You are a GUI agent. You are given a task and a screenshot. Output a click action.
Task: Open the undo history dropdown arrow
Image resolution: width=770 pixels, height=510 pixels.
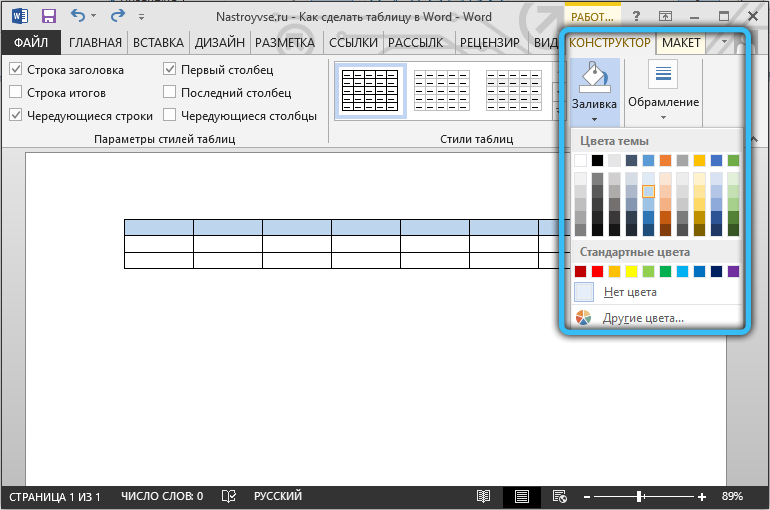coord(95,17)
